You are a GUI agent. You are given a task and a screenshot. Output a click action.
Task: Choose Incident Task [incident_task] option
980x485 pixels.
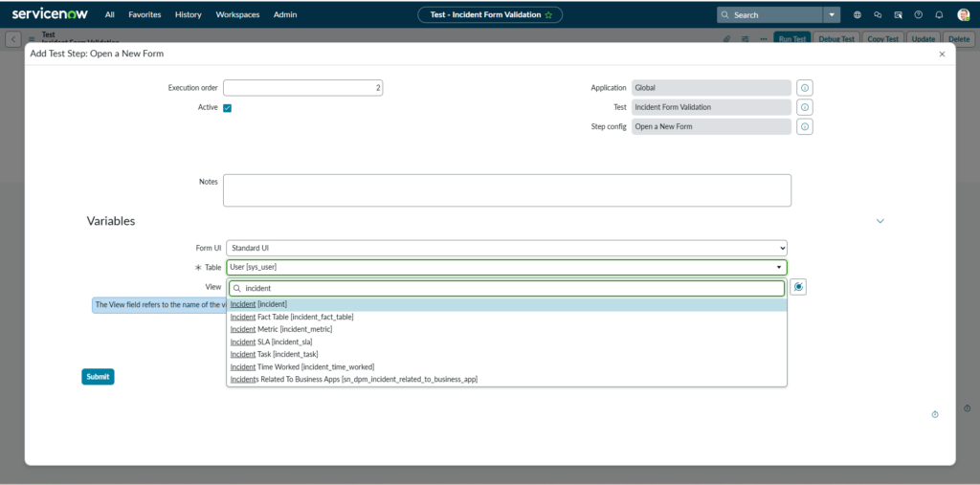(274, 354)
